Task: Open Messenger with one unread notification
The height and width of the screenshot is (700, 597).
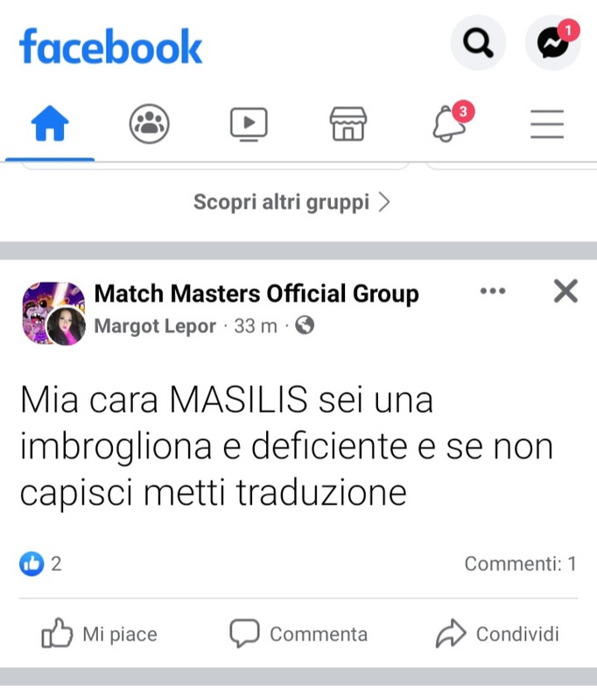Action: click(x=553, y=43)
